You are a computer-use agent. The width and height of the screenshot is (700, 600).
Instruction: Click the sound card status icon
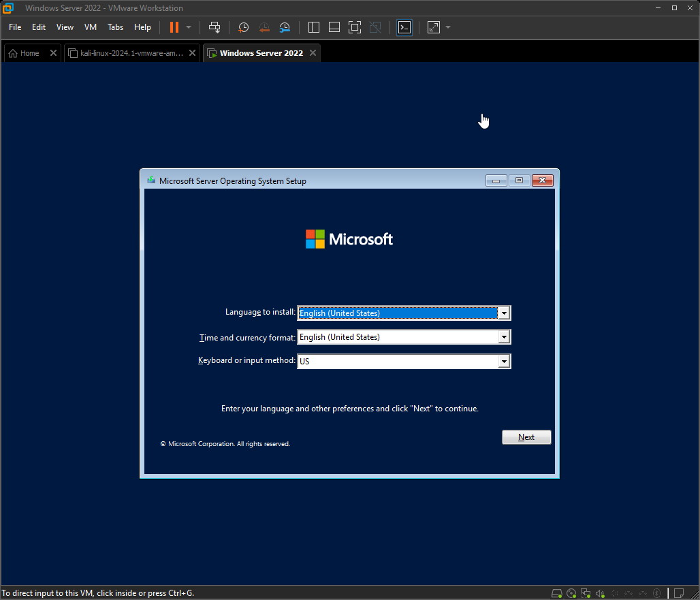coord(600,593)
